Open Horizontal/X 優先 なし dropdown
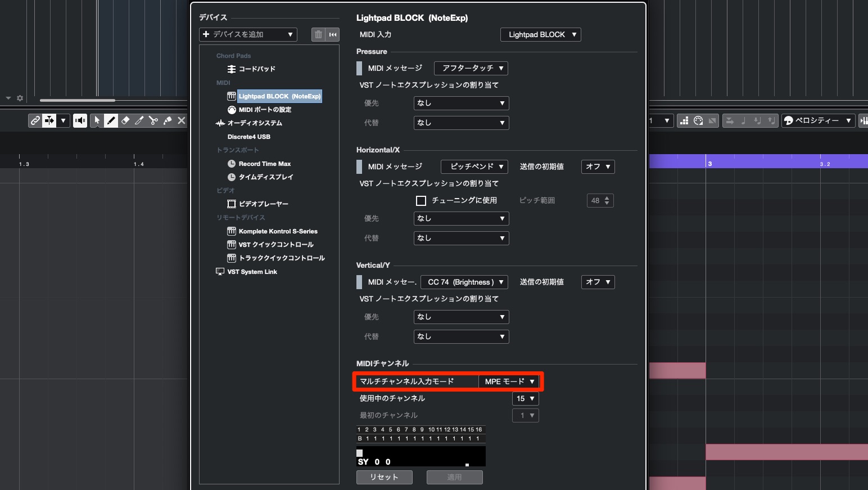This screenshot has height=490, width=868. pos(461,218)
